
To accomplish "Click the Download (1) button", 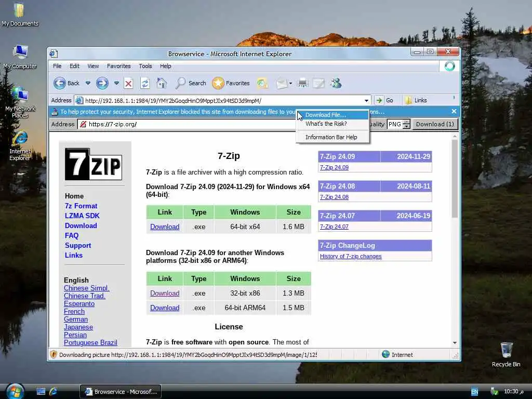I will (x=435, y=124).
